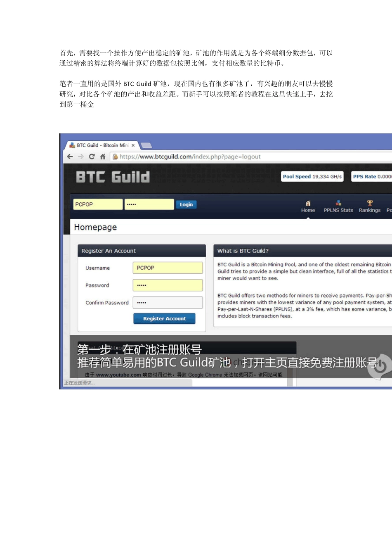Click the BTC Guild logo
The height and width of the screenshot is (555, 392).
(113, 177)
